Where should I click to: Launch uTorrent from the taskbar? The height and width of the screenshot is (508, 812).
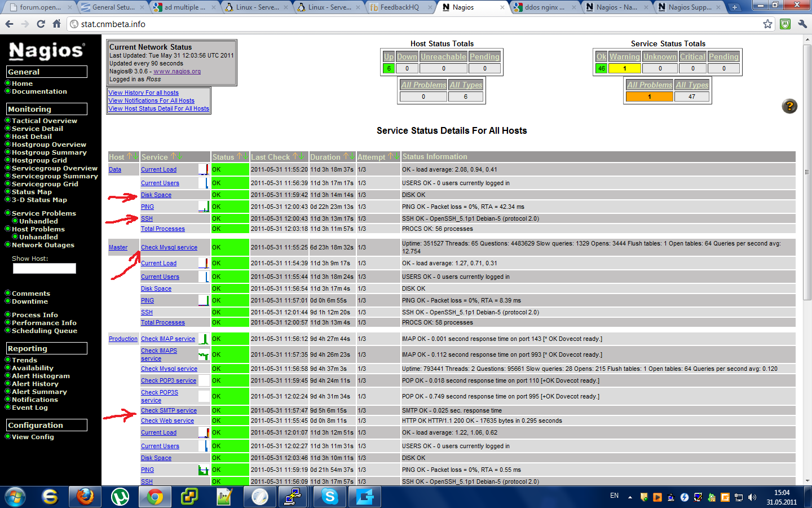(x=120, y=497)
